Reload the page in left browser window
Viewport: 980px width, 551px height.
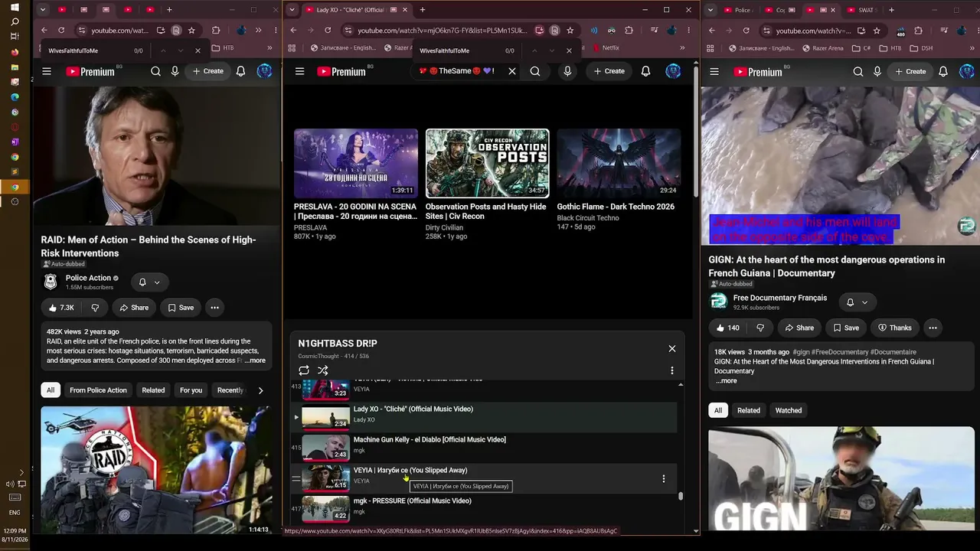[x=63, y=31]
